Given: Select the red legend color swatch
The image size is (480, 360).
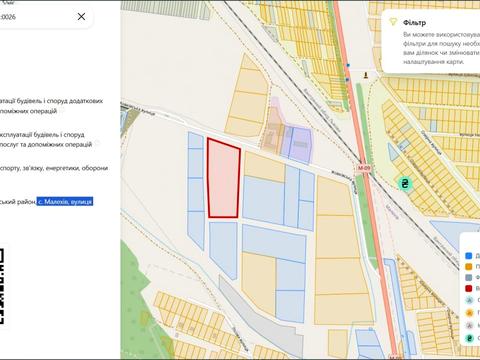Looking at the screenshot, I should click(469, 288).
